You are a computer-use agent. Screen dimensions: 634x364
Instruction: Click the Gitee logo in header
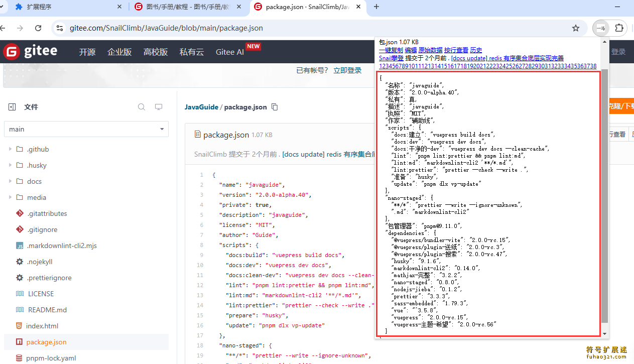coord(30,51)
